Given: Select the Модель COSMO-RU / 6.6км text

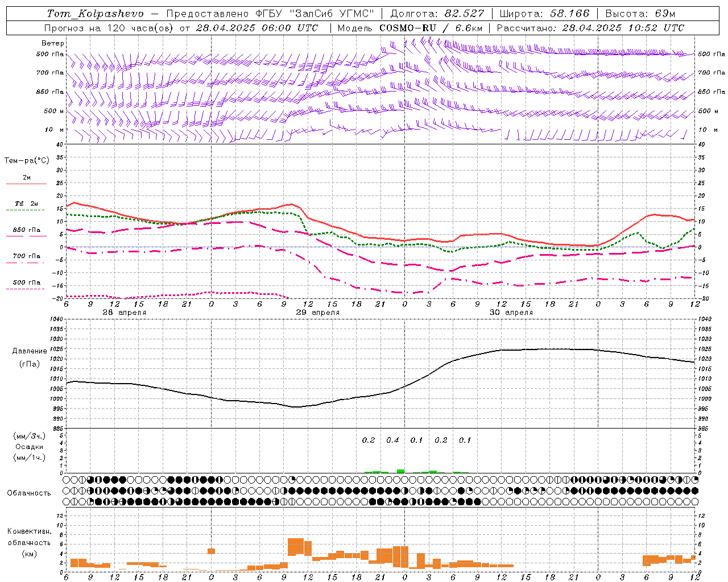Looking at the screenshot, I should [x=410, y=28].
